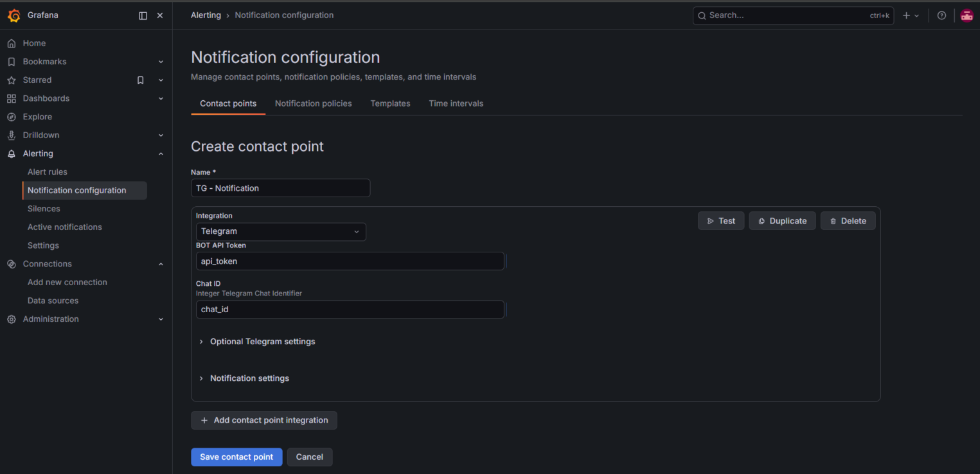Click the top Search box

point(793,15)
